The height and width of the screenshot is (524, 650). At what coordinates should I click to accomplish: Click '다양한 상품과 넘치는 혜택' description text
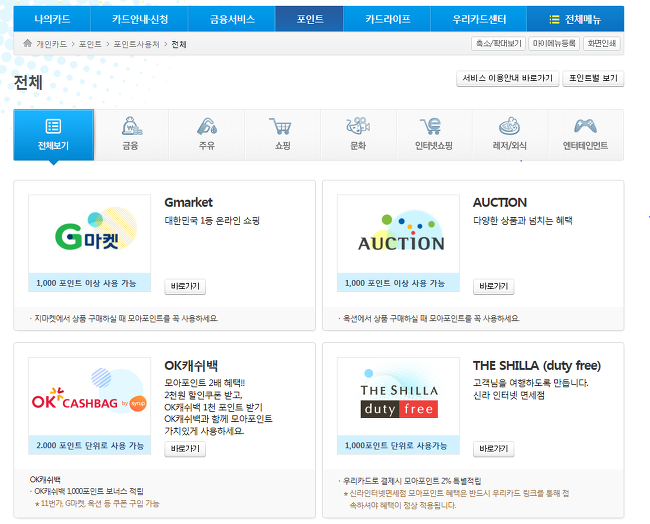[x=523, y=221]
